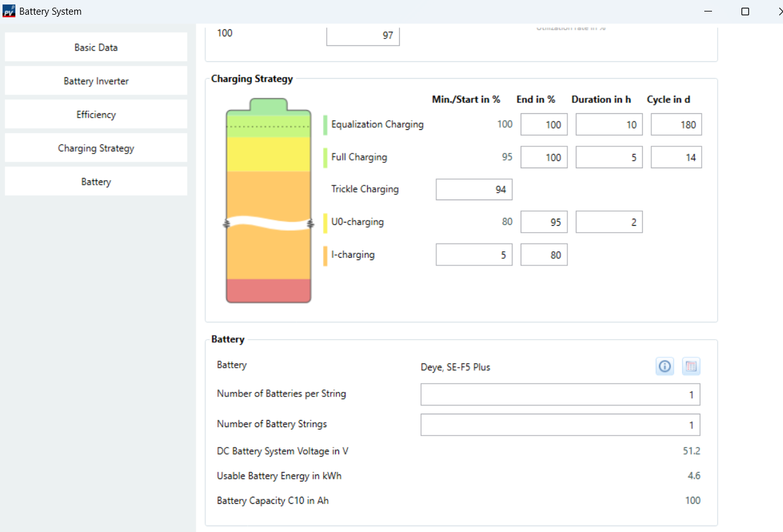Image resolution: width=783 pixels, height=532 pixels.
Task: Click the PV app icon in title bar
Action: tap(9, 12)
